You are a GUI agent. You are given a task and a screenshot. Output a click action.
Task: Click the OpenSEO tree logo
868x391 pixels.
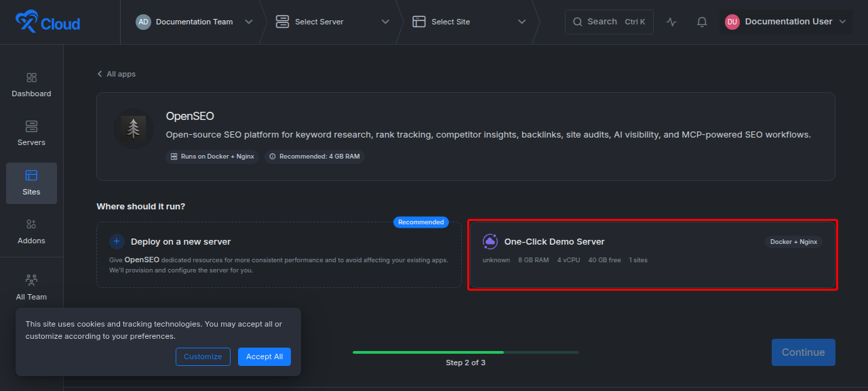133,128
